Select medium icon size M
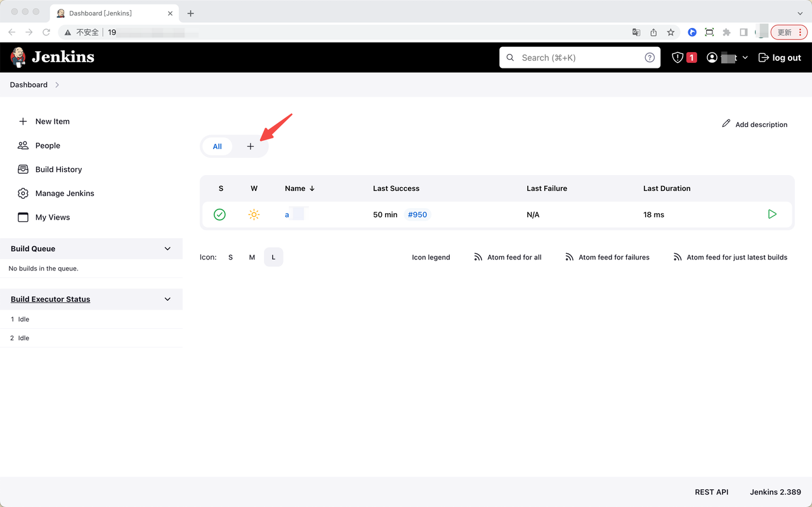The height and width of the screenshot is (507, 812). coord(252,257)
